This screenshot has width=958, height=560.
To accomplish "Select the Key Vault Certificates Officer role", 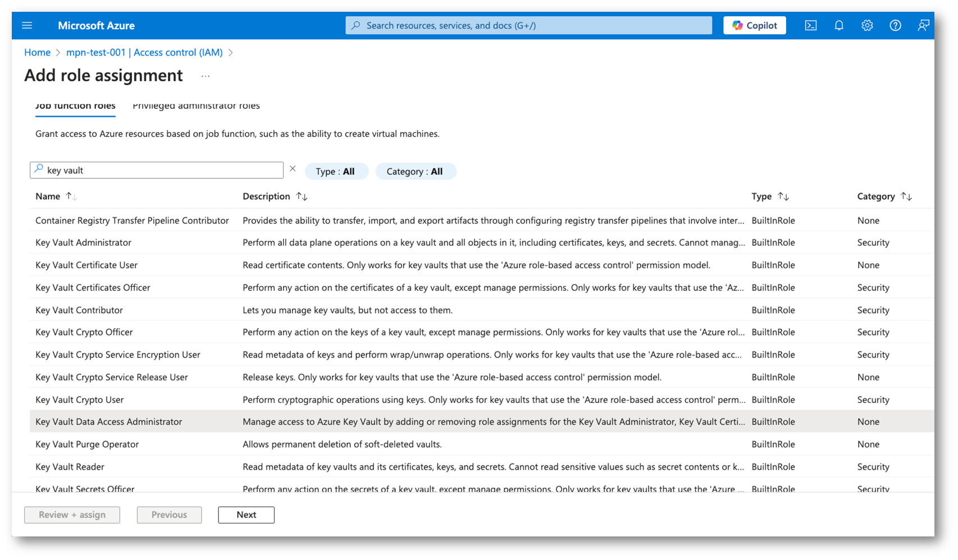I will [93, 287].
